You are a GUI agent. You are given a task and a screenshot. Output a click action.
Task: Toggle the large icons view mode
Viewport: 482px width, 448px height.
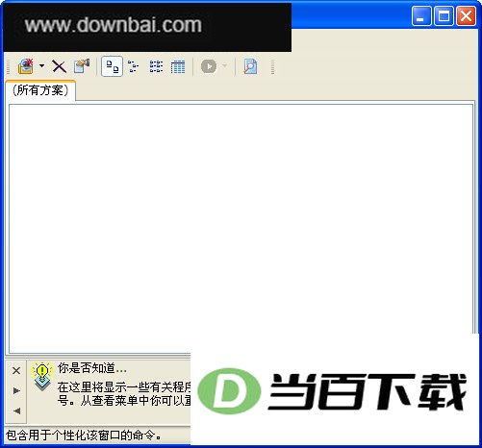point(112,66)
